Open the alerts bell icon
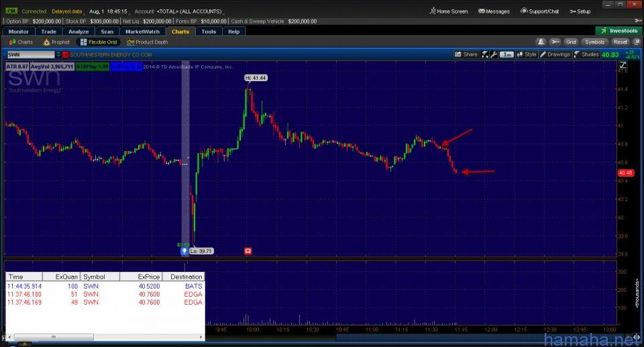 click(541, 42)
